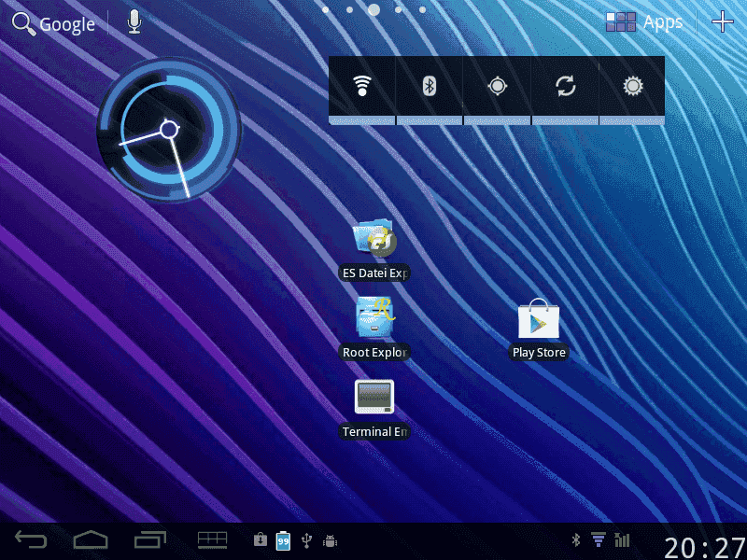Image resolution: width=747 pixels, height=560 pixels.
Task: Open the download notification briefcase icon
Action: pyautogui.click(x=261, y=539)
